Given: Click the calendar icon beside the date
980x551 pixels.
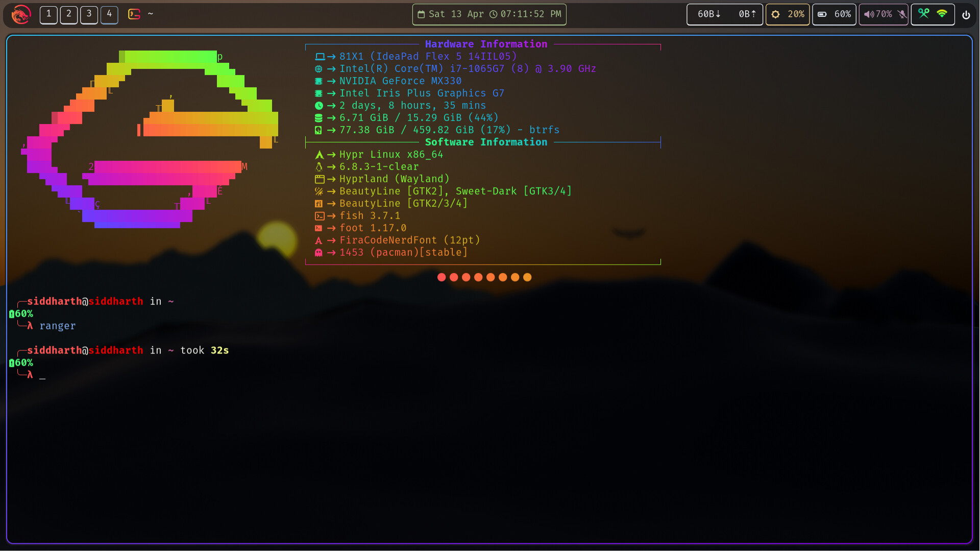Looking at the screenshot, I should pyautogui.click(x=421, y=14).
